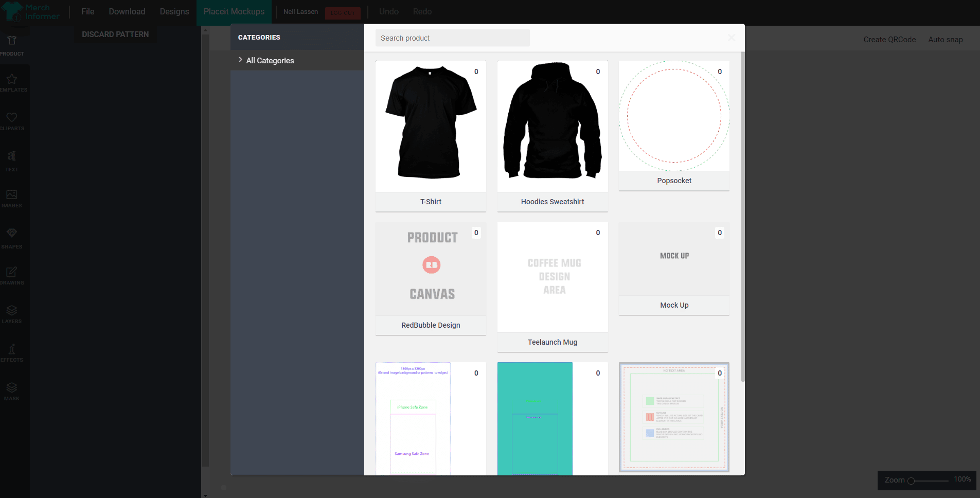Open the Layers sidebar panel

tap(12, 315)
